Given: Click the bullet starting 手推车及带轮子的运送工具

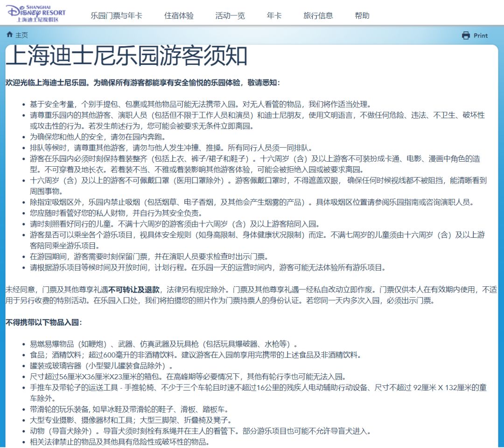Looking at the screenshot, I should [258, 393].
